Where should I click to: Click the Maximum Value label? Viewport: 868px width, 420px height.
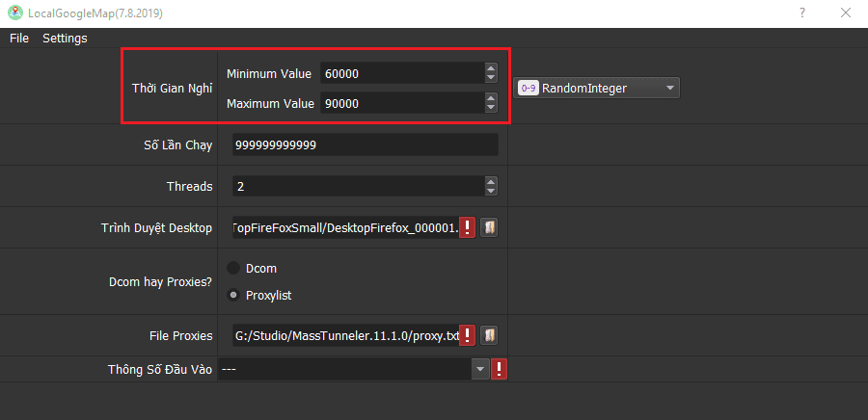[x=270, y=103]
